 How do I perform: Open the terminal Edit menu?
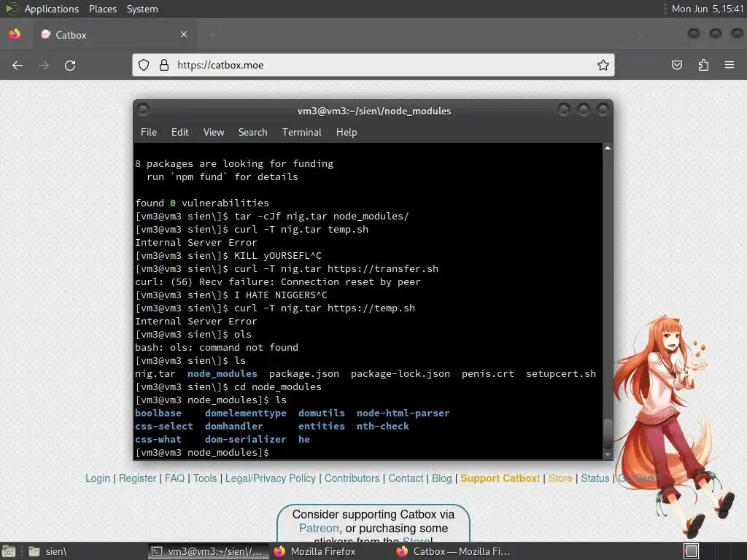tap(180, 133)
